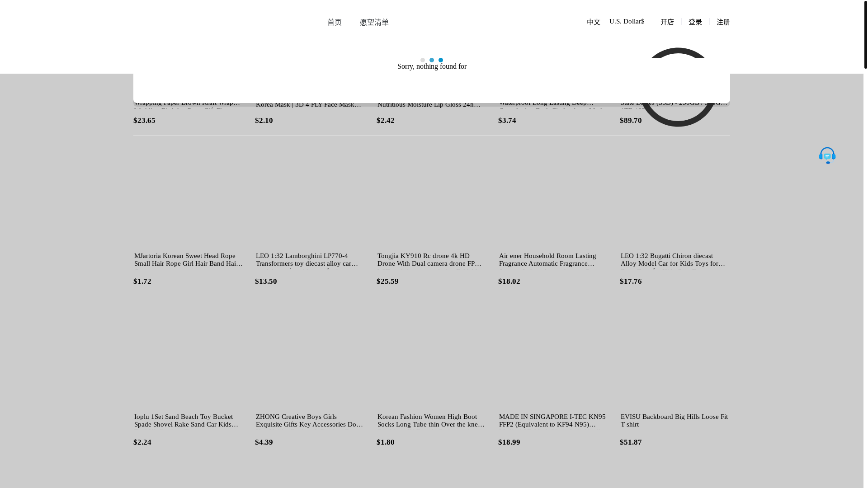Screen dimensions: 868x488
Task: Open the customer service chat headset icon
Action: (x=827, y=155)
